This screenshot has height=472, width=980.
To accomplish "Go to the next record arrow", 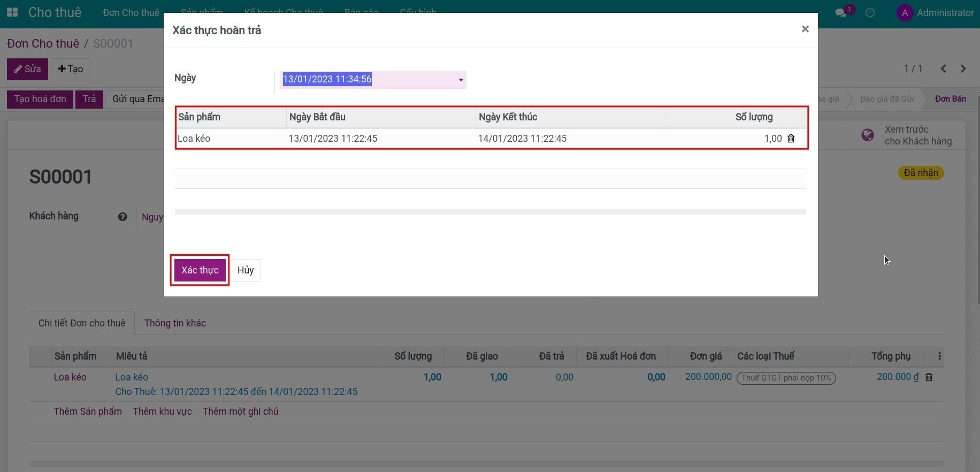I will click(x=963, y=68).
